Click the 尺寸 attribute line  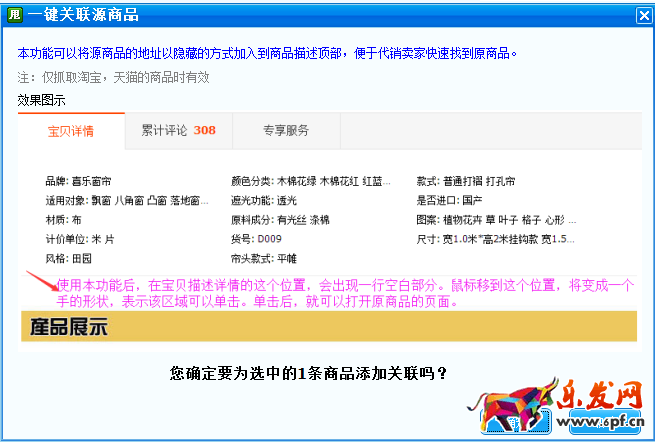click(x=495, y=239)
